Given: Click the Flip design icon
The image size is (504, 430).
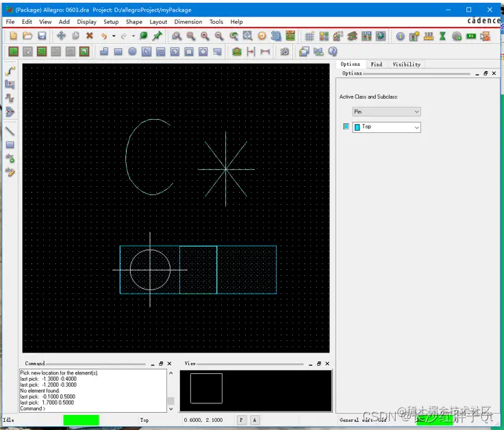Looking at the screenshot, I should pyautogui.click(x=290, y=36).
